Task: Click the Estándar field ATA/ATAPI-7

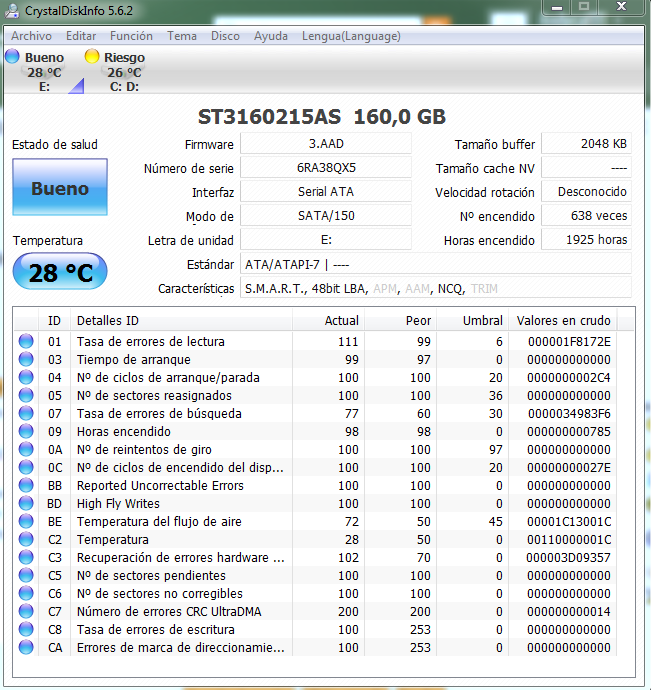Action: point(436,264)
